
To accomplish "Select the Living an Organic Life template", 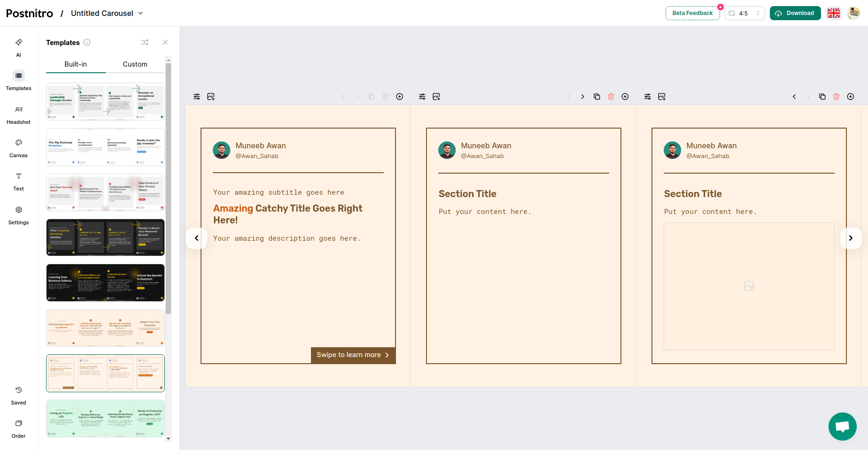I will 105,419.
